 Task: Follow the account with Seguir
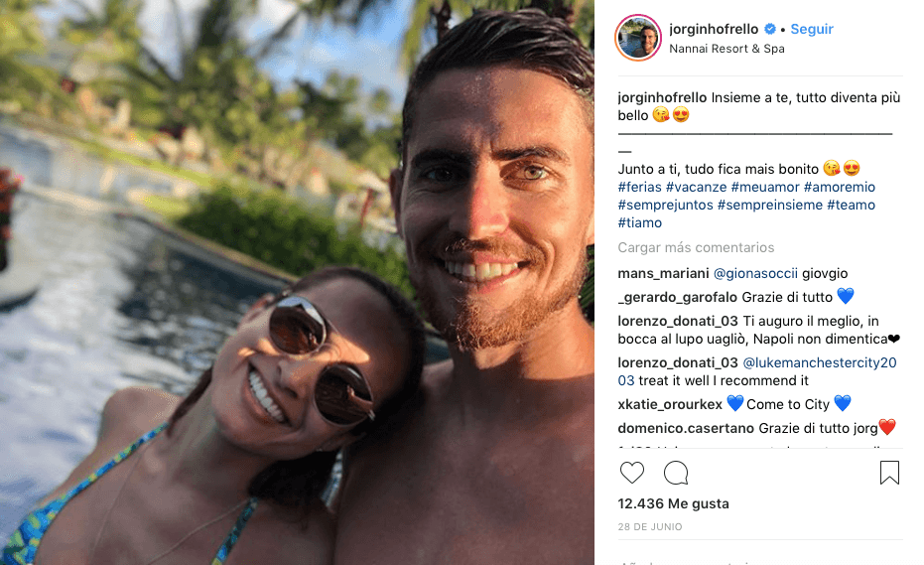[812, 29]
